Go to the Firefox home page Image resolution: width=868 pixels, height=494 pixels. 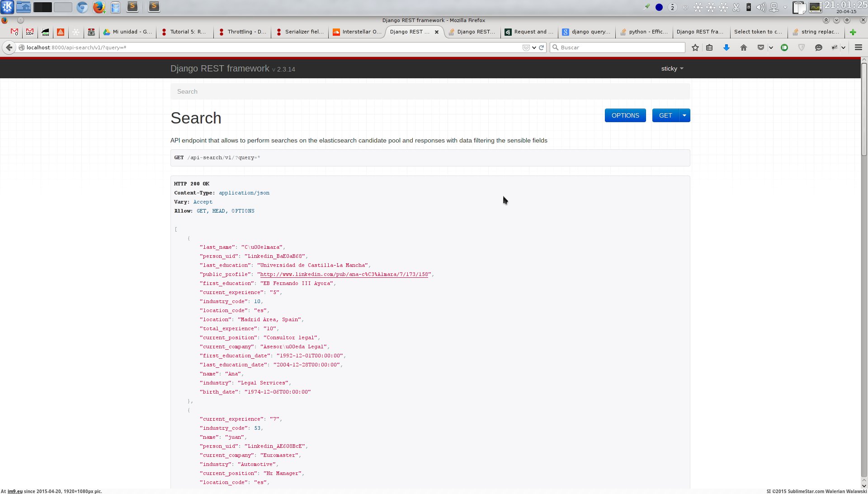click(744, 47)
